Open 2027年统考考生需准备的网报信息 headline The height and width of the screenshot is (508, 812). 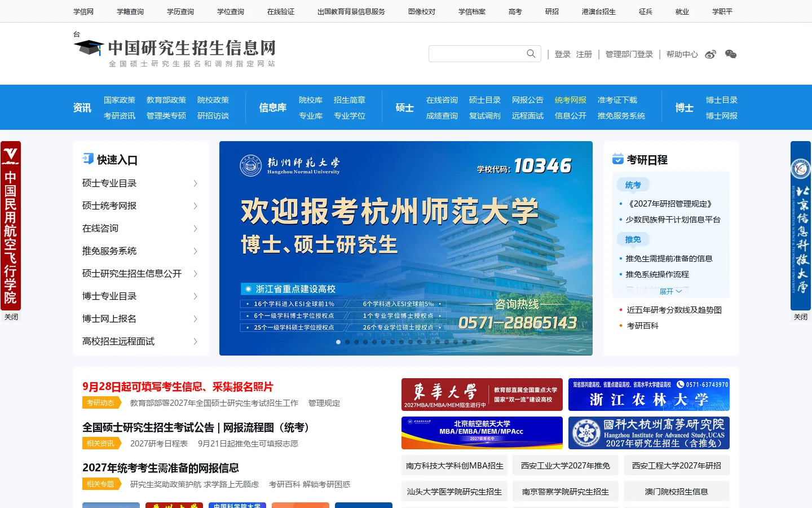pyautogui.click(x=161, y=468)
